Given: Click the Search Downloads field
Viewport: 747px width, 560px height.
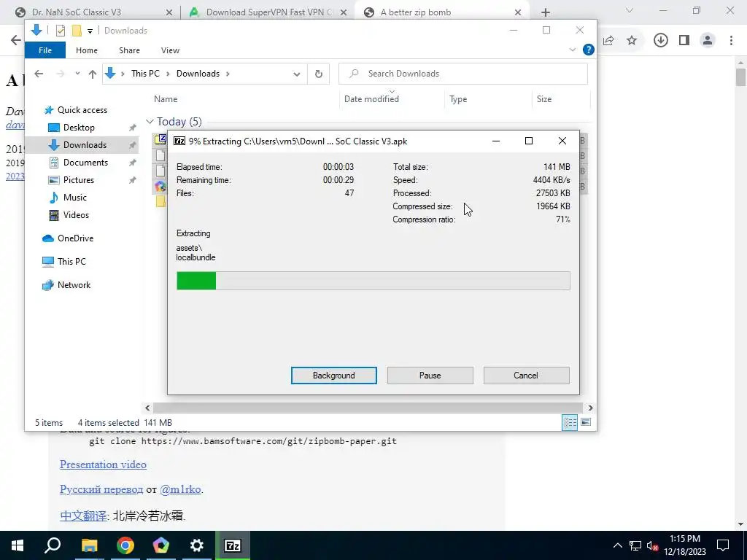Looking at the screenshot, I should pos(463,74).
